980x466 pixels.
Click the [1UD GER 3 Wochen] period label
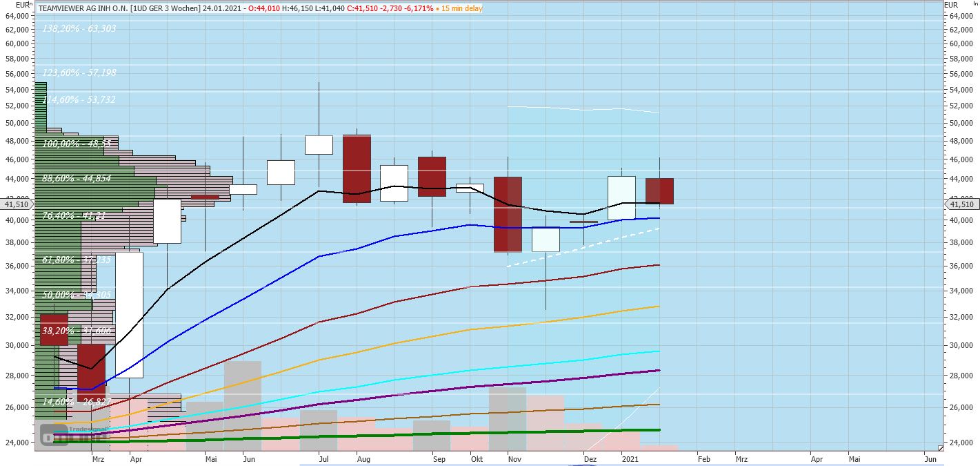166,8
